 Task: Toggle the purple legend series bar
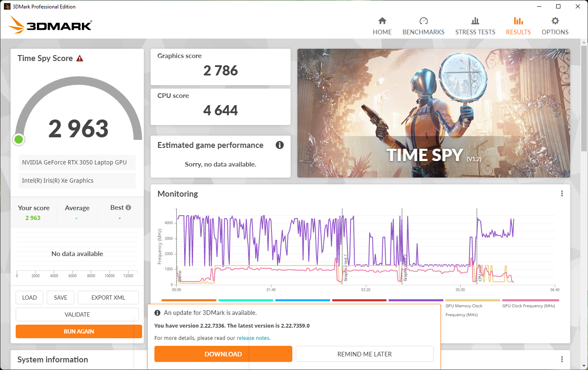[x=416, y=300]
